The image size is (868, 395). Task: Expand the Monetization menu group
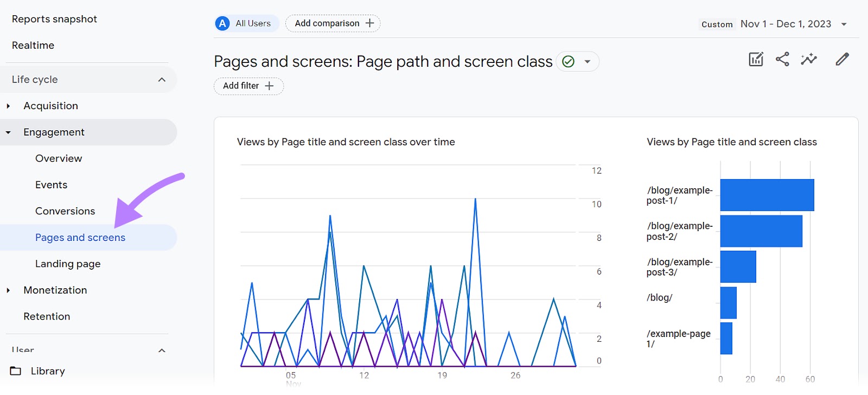click(x=8, y=290)
